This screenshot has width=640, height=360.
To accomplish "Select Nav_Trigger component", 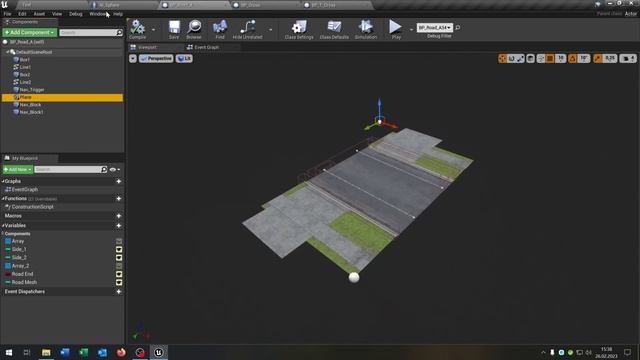I will point(31,90).
